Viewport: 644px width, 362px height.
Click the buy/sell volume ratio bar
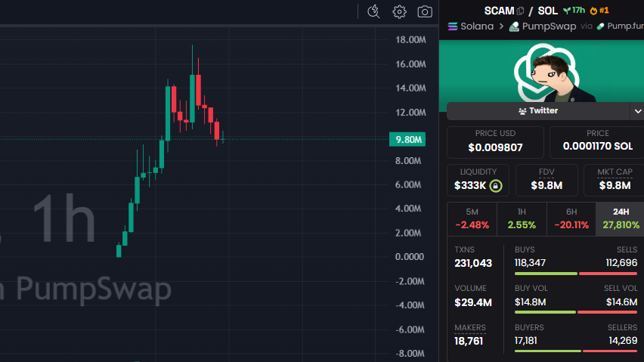(576, 312)
